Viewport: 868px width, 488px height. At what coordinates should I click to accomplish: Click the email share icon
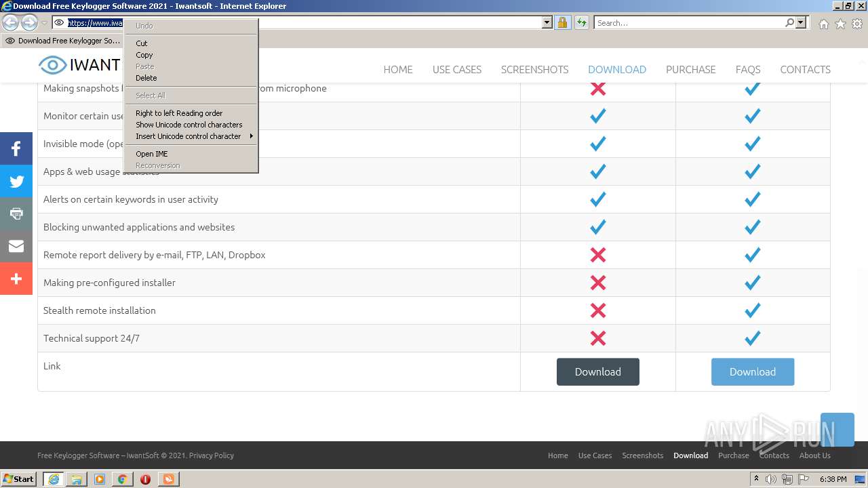click(x=16, y=246)
